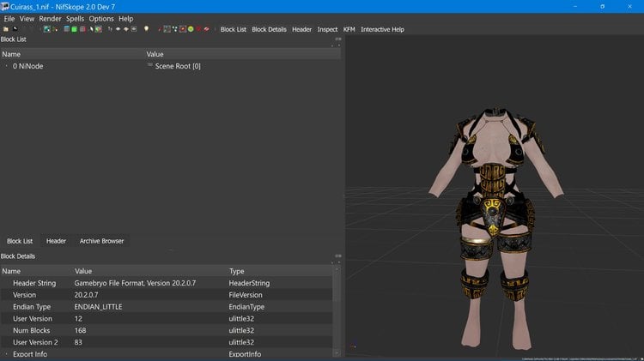The height and width of the screenshot is (361, 644).
Task: Click the Interactive Help button
Action: (x=382, y=29)
